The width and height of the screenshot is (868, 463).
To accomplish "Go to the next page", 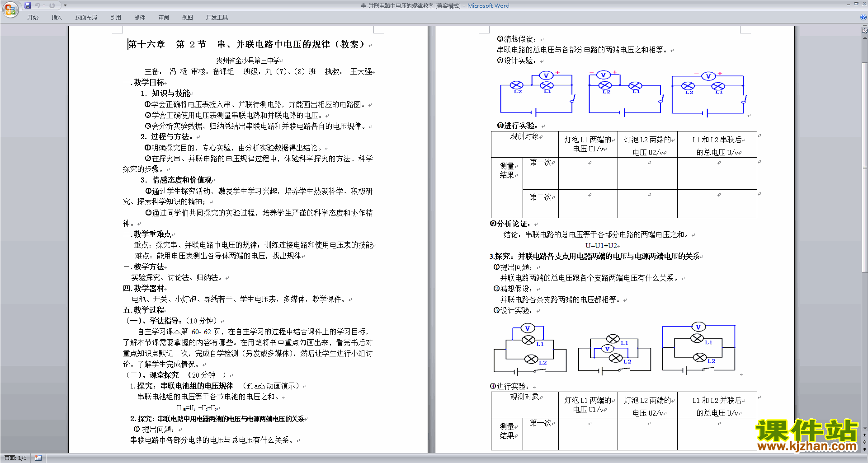I will (865, 449).
